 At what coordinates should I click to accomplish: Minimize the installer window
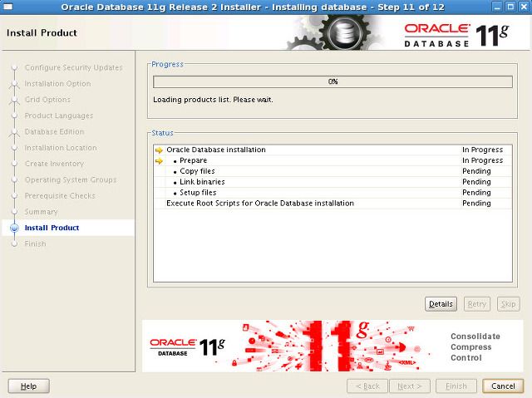[497, 7]
